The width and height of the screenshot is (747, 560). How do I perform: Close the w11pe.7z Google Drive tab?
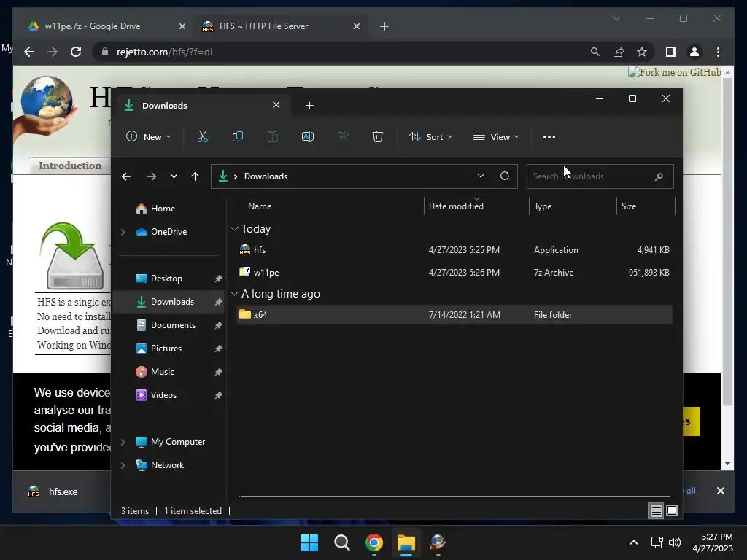pos(182,26)
